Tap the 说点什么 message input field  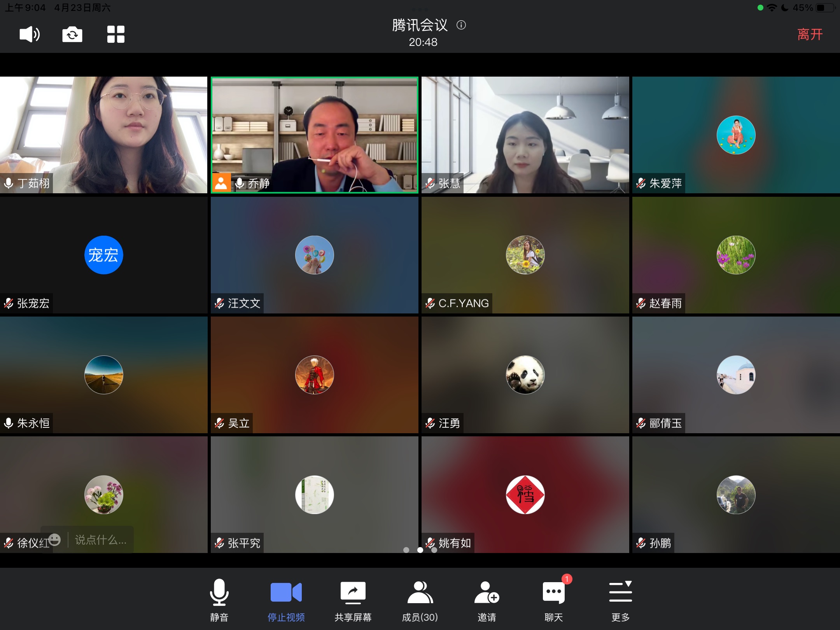point(101,540)
